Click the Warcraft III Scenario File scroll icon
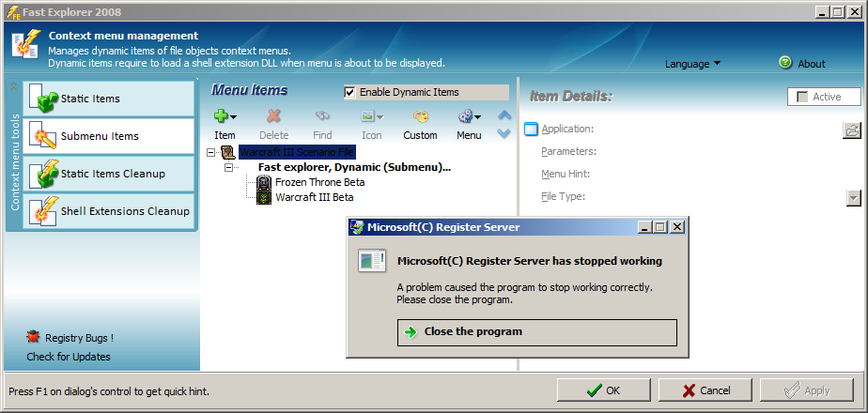 coord(227,151)
